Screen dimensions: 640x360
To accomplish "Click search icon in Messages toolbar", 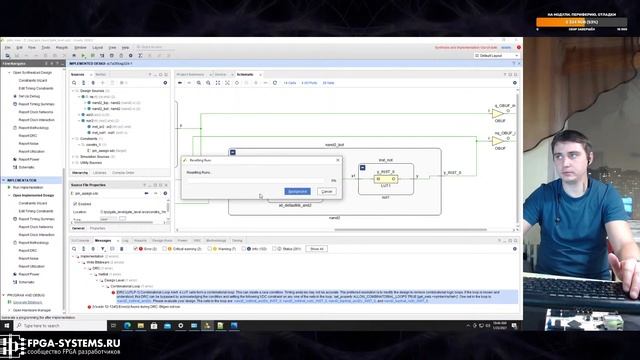I will click(x=74, y=249).
